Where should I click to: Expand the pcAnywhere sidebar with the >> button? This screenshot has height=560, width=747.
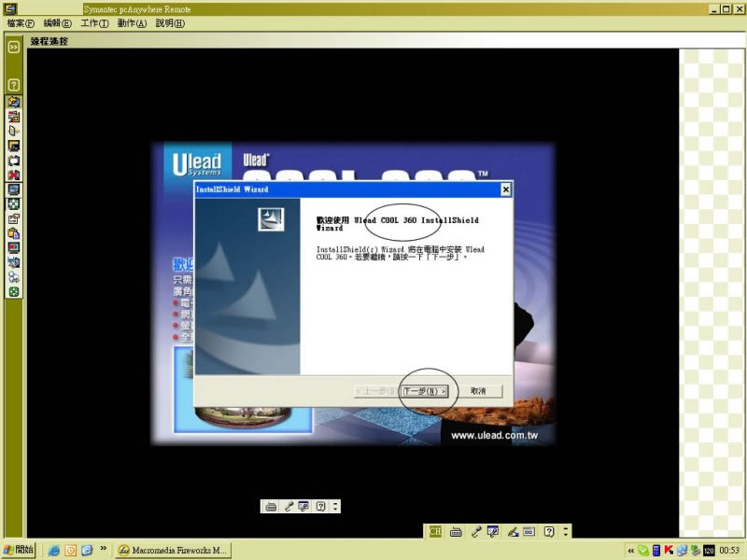click(14, 47)
